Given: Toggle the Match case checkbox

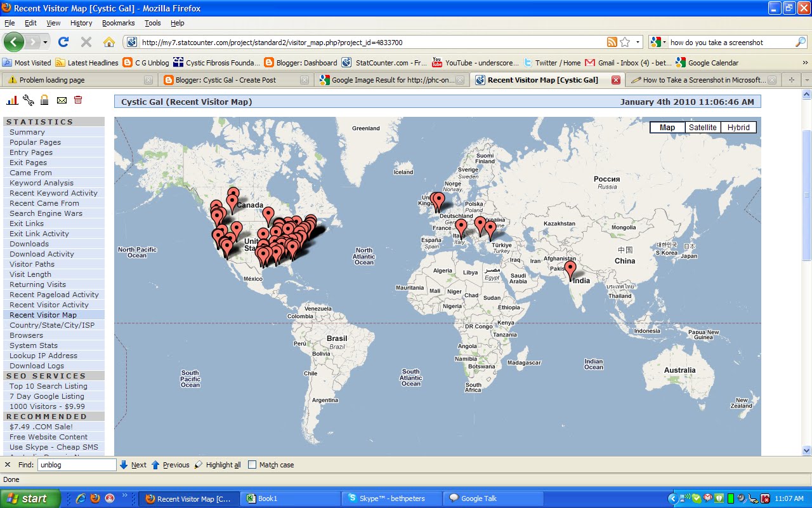Looking at the screenshot, I should pyautogui.click(x=252, y=465).
